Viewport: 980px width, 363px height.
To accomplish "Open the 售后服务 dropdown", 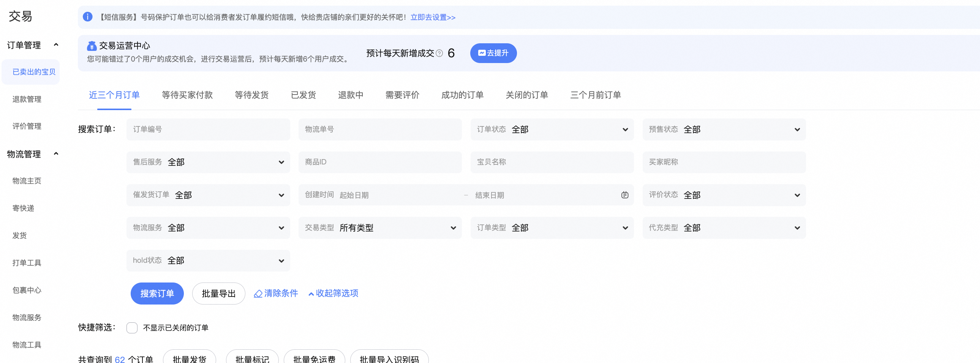I will (x=208, y=162).
